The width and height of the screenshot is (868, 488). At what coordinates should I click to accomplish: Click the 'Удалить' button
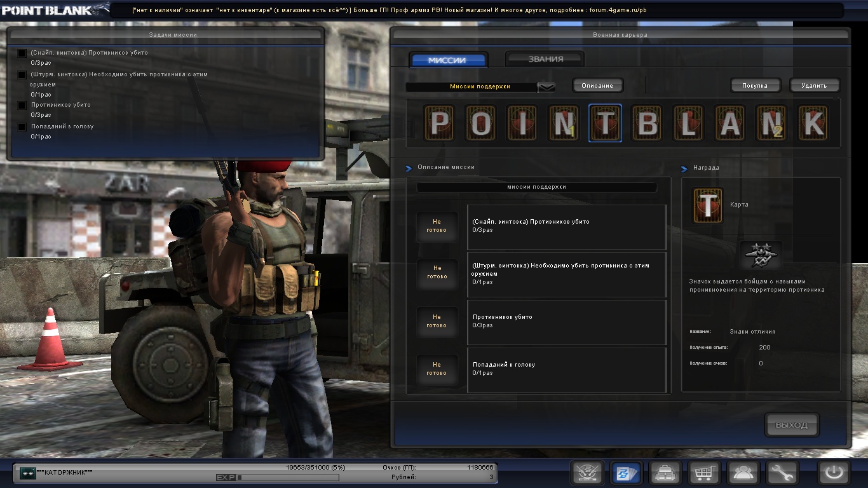point(814,85)
